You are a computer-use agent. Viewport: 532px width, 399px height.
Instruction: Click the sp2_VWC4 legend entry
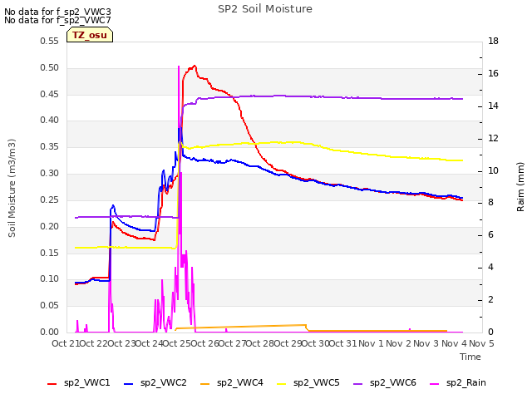(x=231, y=383)
